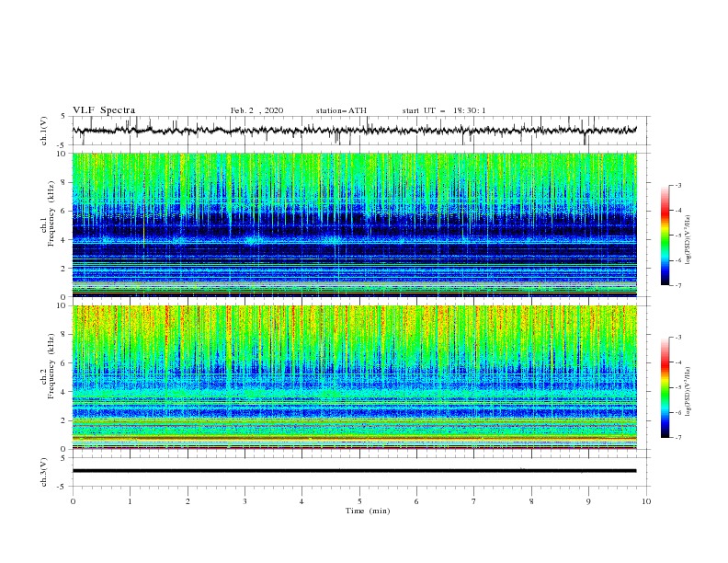Click inside the ch.1 voltage waveform trace

tap(354, 131)
